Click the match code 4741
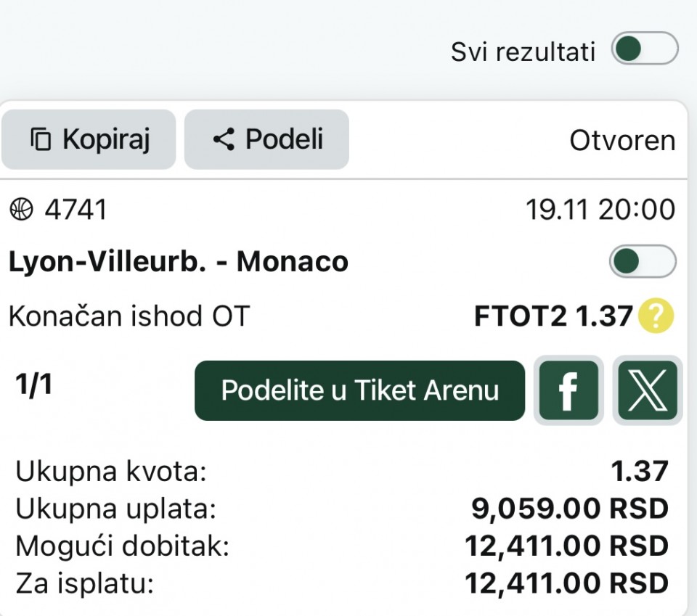The height and width of the screenshot is (616, 697). pyautogui.click(x=76, y=210)
